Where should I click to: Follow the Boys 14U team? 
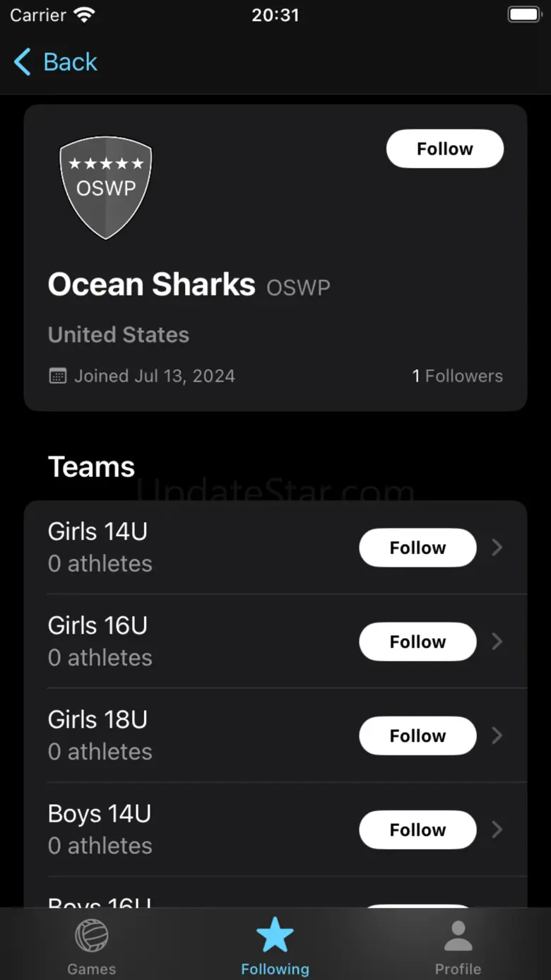coord(417,830)
